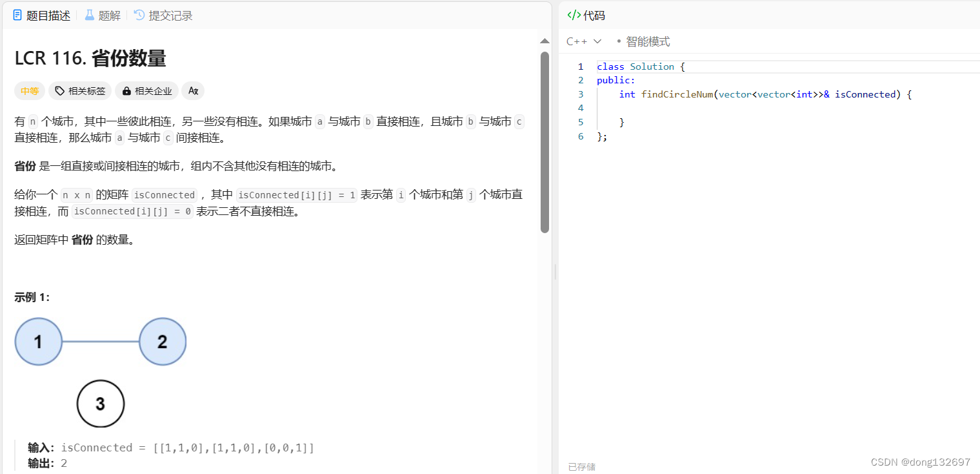Click the 中等 difficulty badge
The width and height of the screenshot is (980, 474).
(30, 91)
